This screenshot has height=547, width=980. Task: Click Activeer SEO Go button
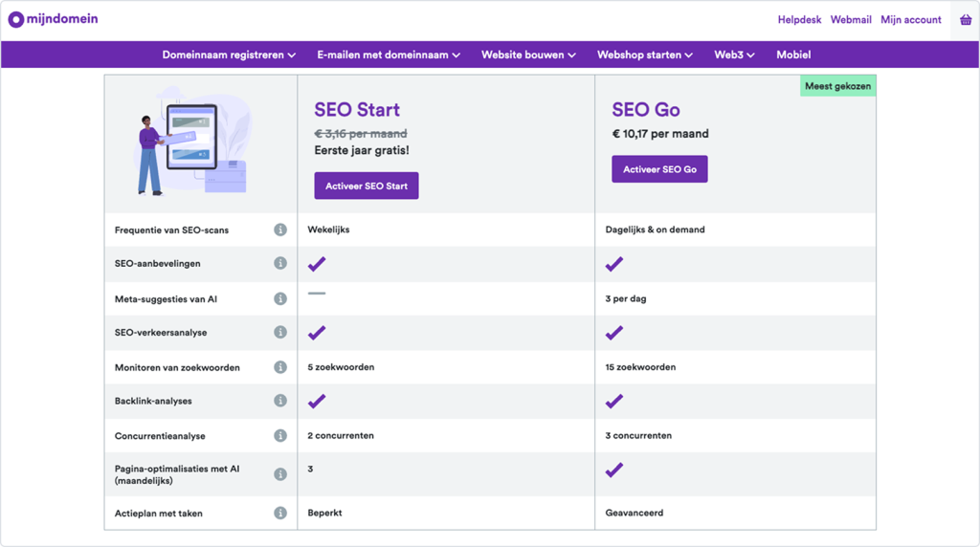tap(659, 169)
